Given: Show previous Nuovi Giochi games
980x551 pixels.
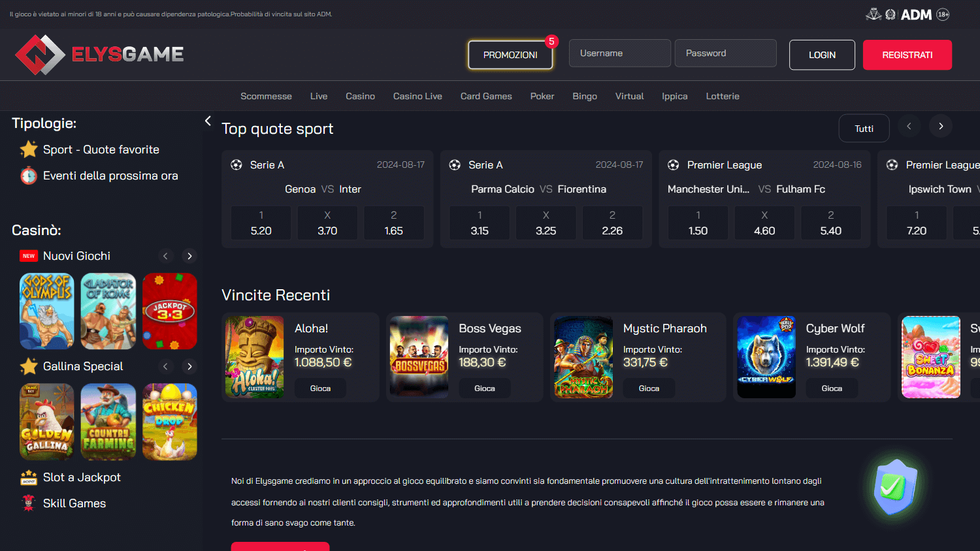Looking at the screenshot, I should pos(165,256).
